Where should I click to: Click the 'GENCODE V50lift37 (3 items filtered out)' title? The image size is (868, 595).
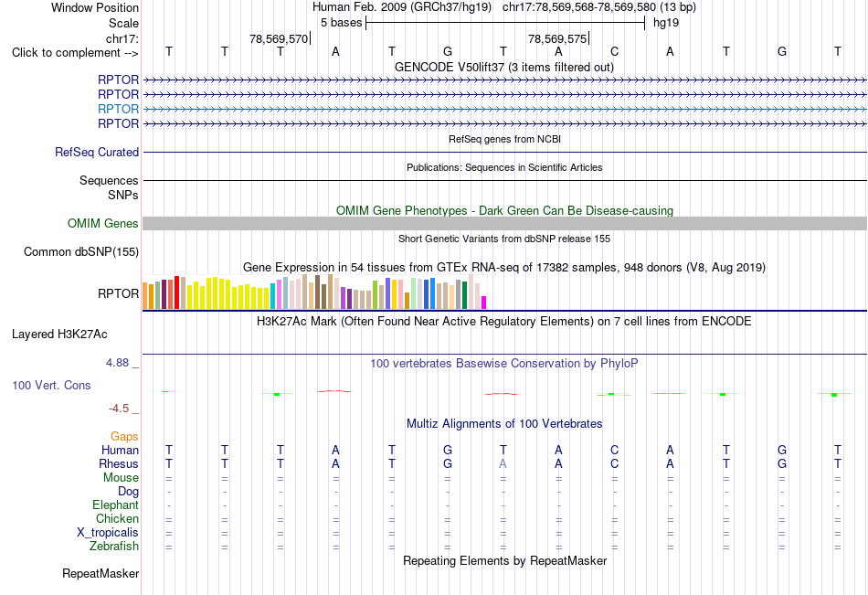(x=503, y=67)
